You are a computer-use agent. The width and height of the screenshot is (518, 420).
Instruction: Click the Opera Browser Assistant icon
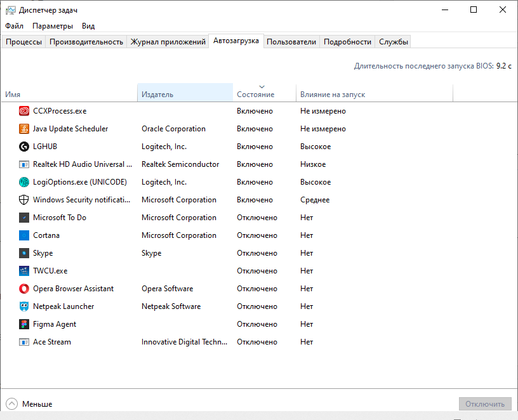click(24, 289)
